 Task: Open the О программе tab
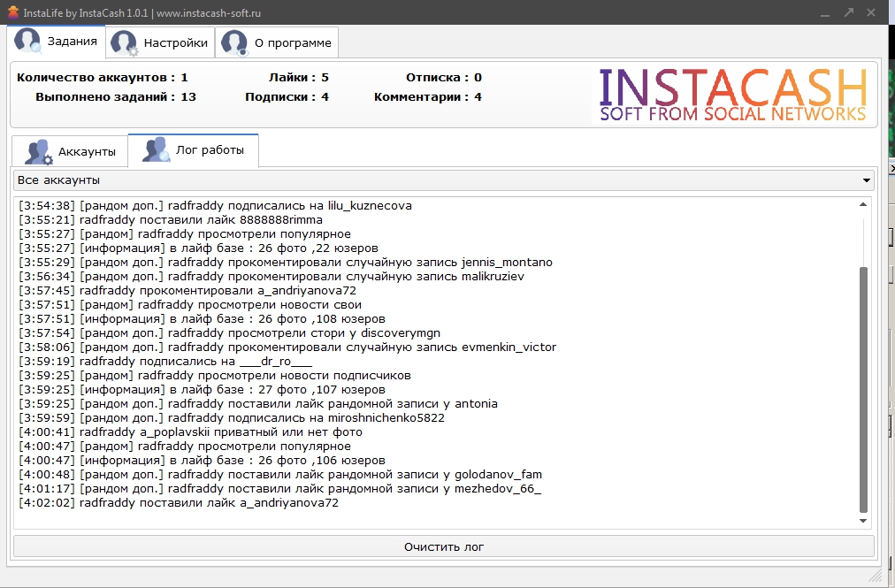[276, 42]
